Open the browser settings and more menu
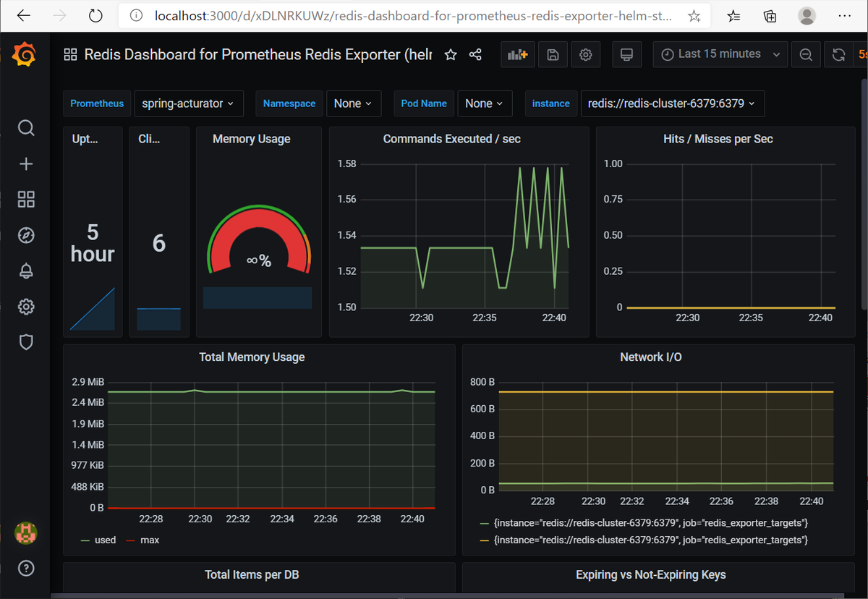This screenshot has height=599, width=868. [x=844, y=15]
